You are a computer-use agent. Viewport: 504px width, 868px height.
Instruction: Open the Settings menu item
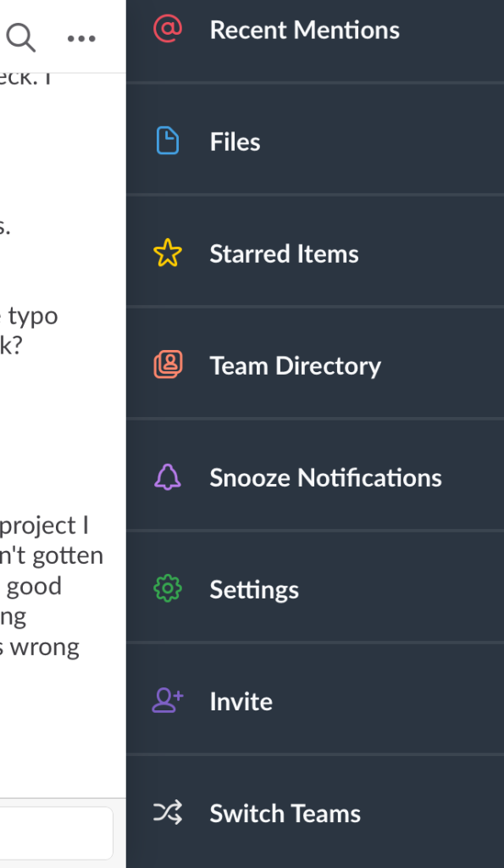click(x=315, y=589)
